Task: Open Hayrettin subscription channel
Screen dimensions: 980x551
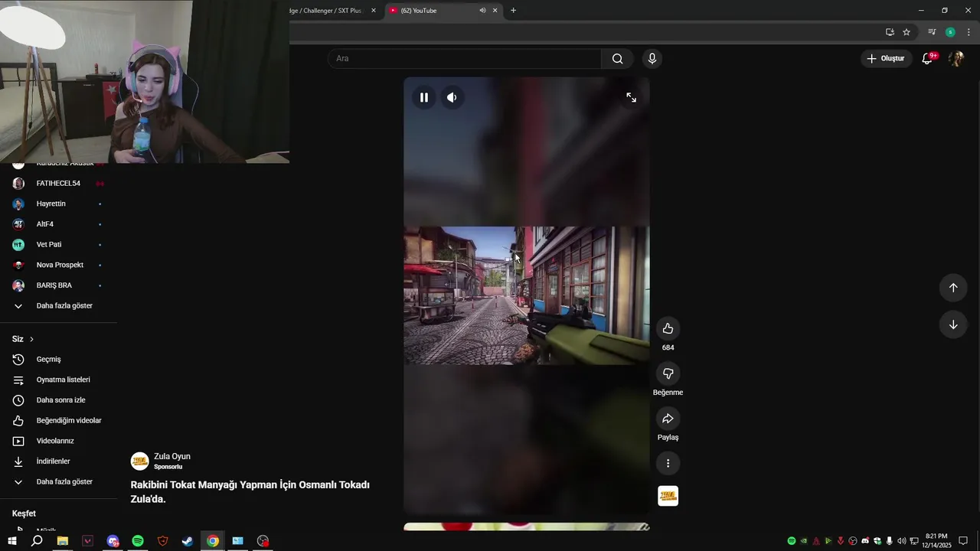Action: (59, 204)
